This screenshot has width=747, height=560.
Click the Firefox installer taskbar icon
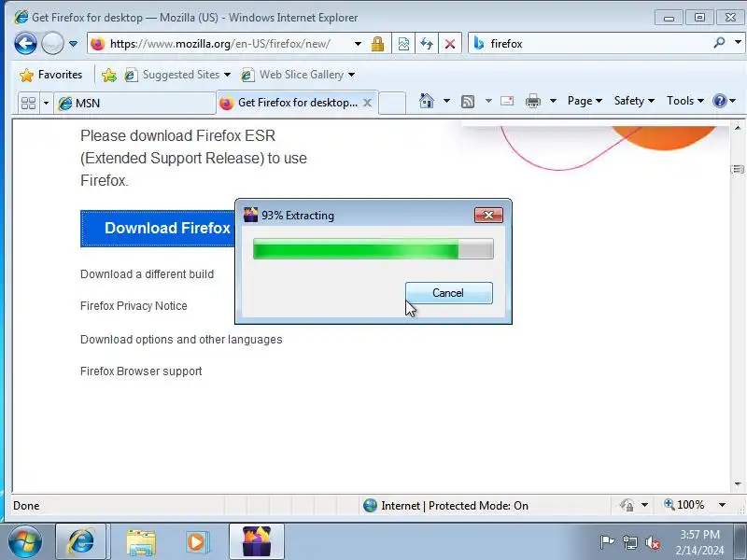click(257, 542)
